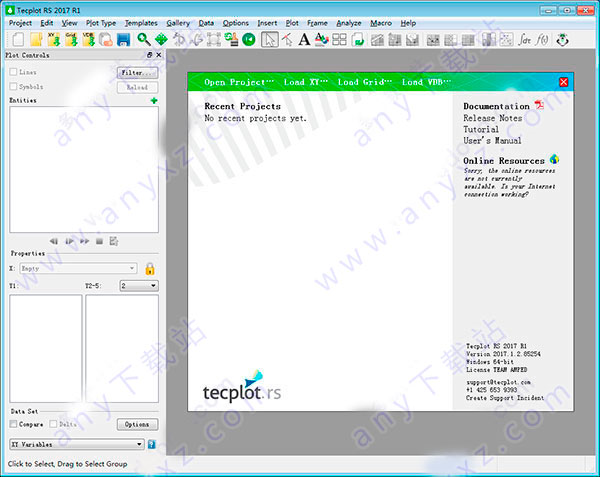Open the XY Variables dropdown
600x477 pixels.
[x=77, y=444]
